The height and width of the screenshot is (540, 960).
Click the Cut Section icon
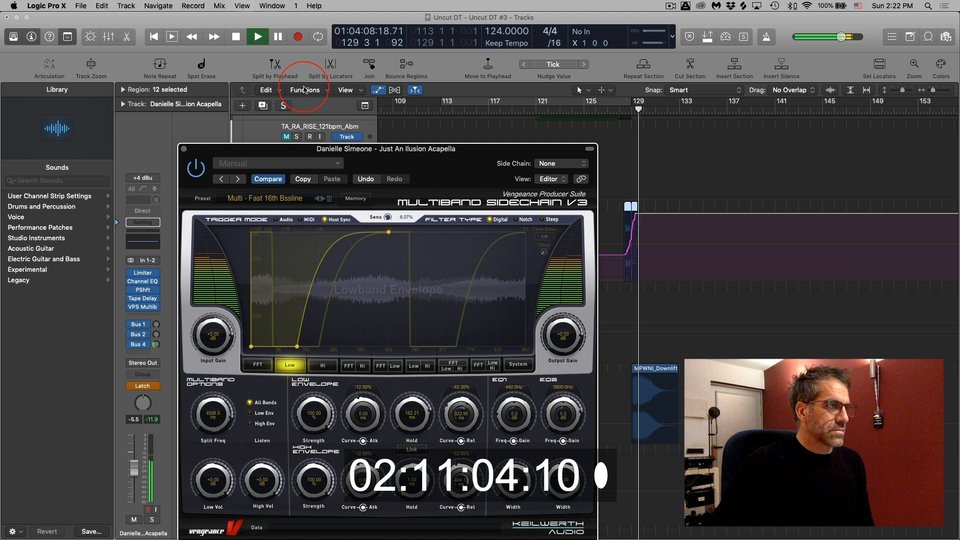[690, 64]
